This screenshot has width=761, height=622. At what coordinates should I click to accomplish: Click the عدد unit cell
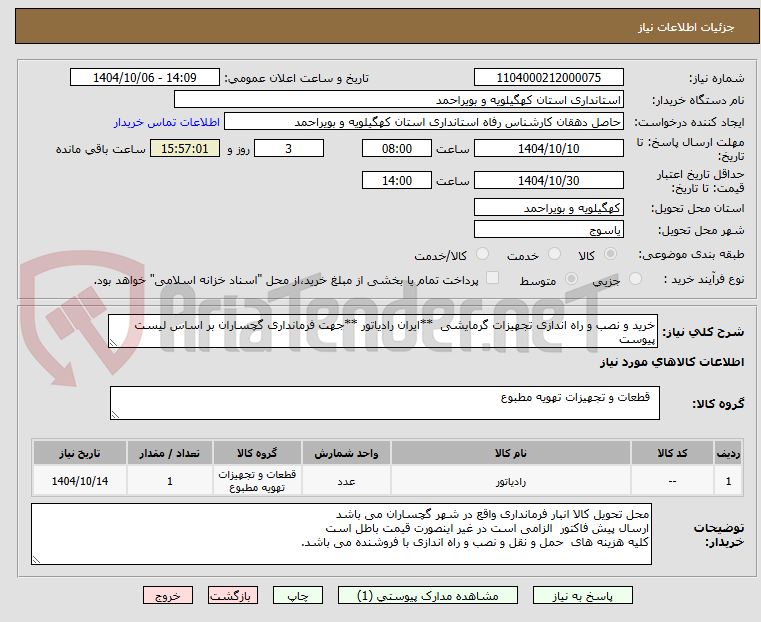346,481
